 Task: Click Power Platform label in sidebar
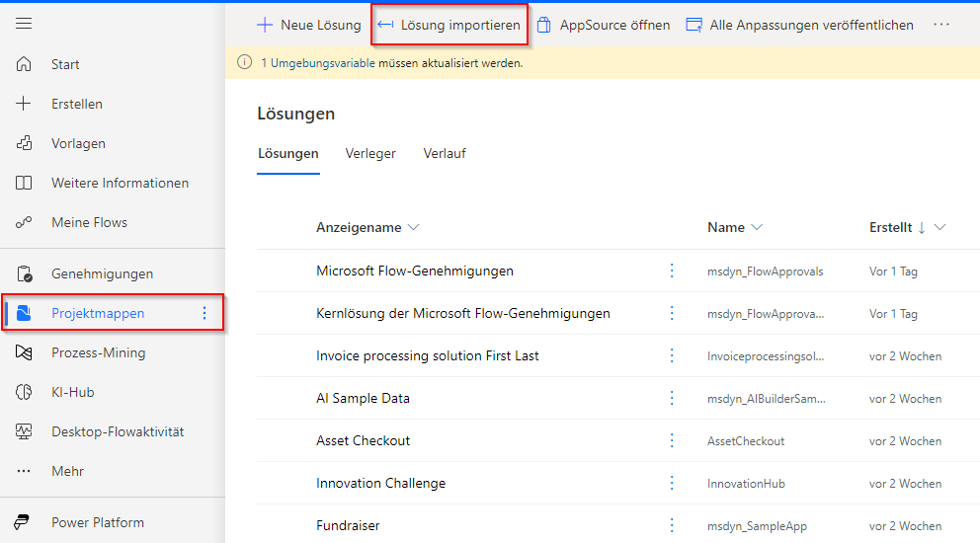(x=98, y=522)
